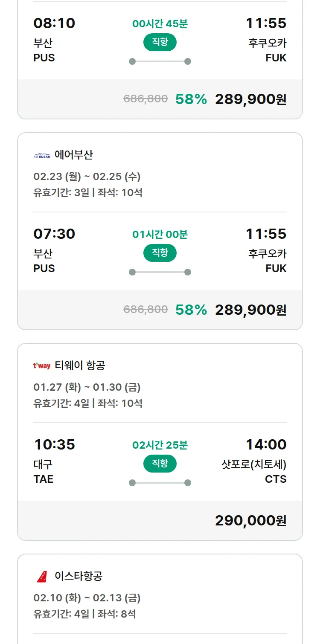Click the t'way airline logo
Viewport: 320px width, 644px height.
(42, 366)
